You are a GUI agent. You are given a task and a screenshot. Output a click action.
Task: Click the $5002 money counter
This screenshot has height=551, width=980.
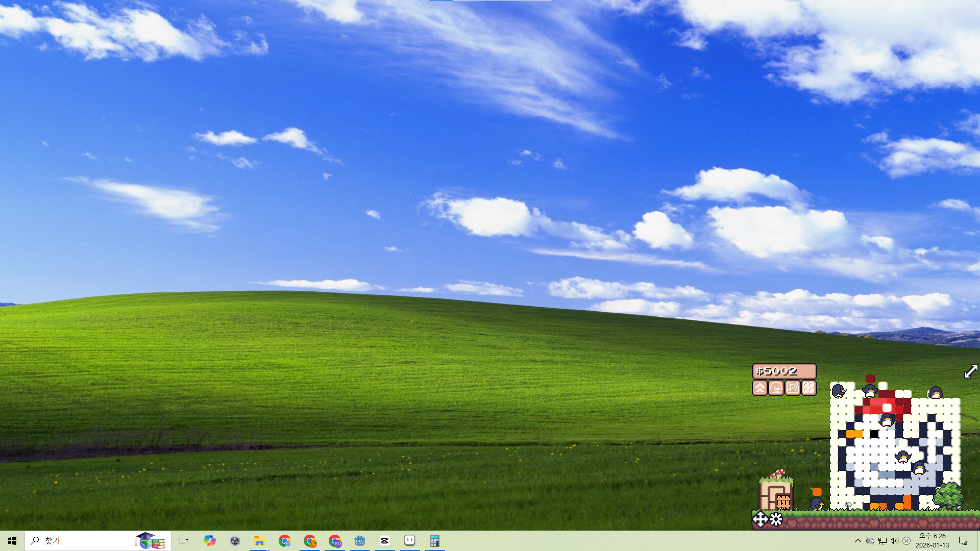point(784,371)
